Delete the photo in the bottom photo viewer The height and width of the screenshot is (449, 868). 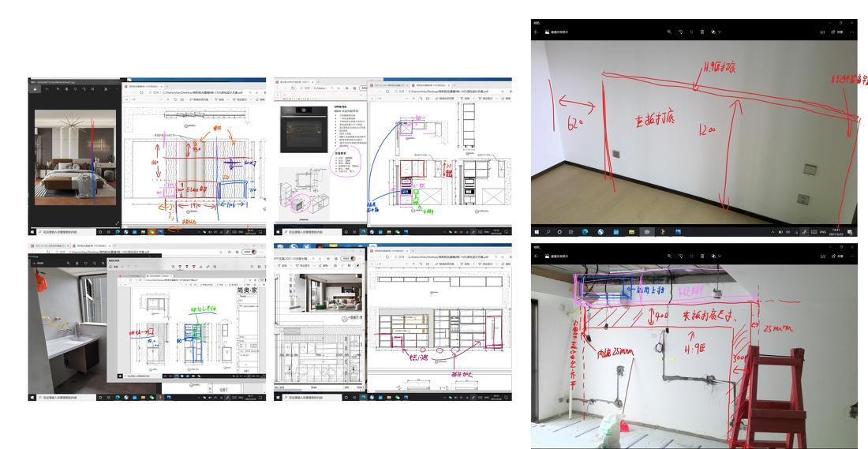[x=702, y=256]
